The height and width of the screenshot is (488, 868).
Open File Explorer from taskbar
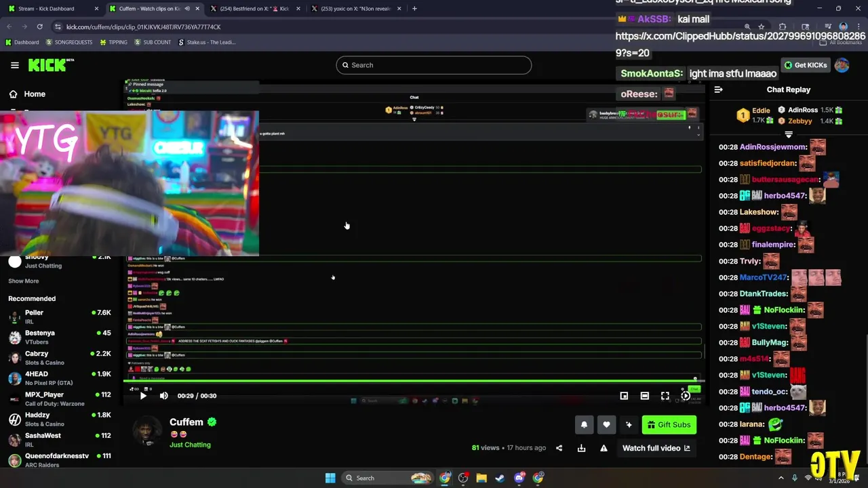point(481,478)
